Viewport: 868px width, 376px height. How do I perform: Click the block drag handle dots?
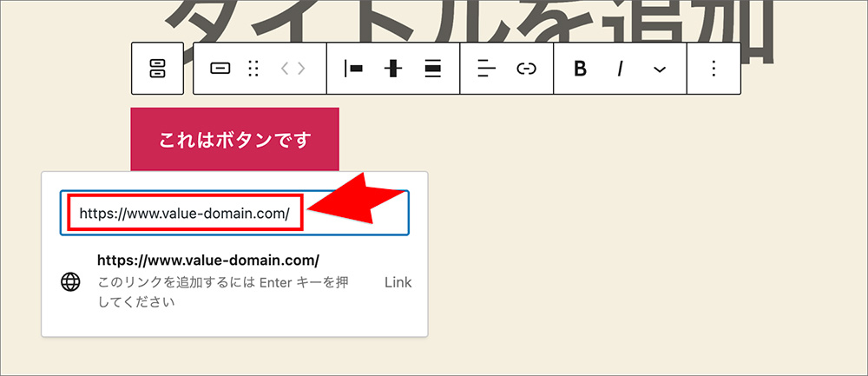click(x=253, y=69)
